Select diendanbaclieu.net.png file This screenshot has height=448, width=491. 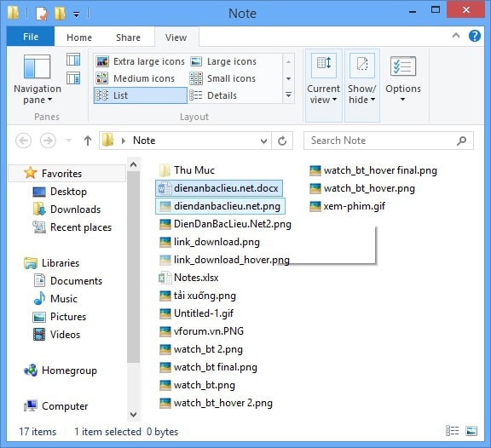(x=221, y=206)
